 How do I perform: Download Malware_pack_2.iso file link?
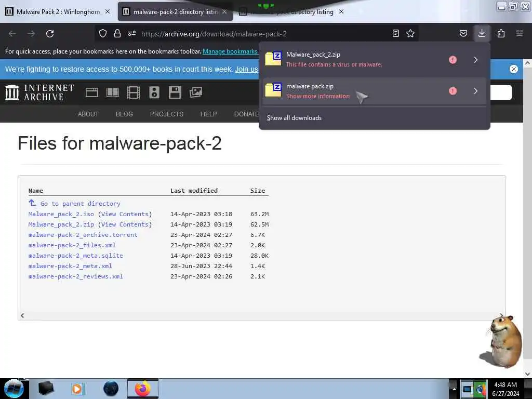61,214
